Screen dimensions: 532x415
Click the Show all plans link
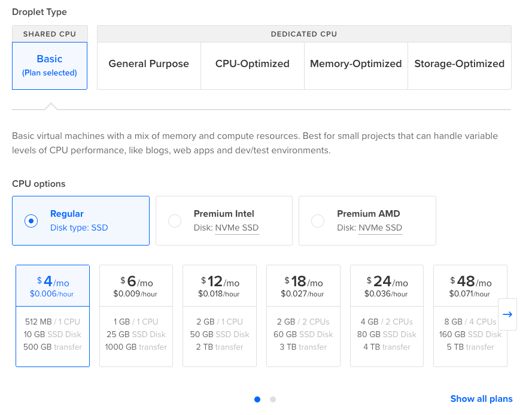click(x=481, y=399)
